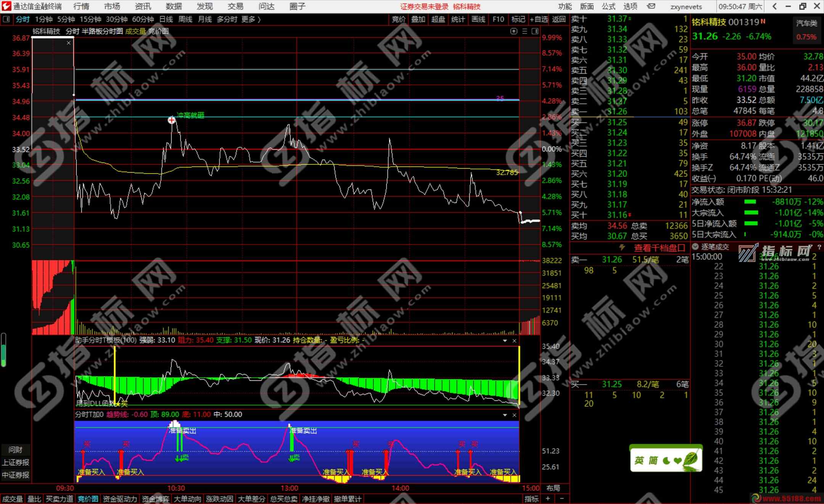Close the 分时T加0 indicator pane

pos(514,415)
